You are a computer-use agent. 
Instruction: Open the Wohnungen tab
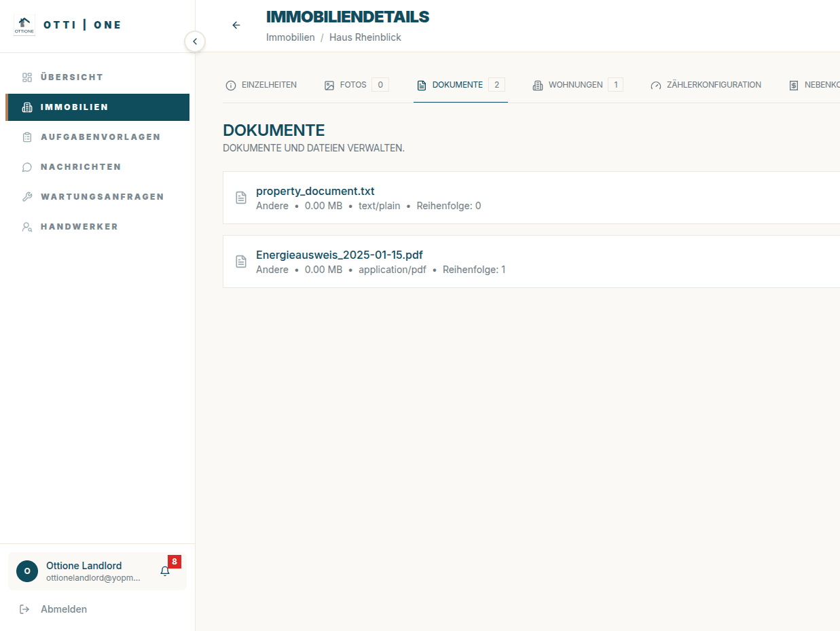(575, 86)
